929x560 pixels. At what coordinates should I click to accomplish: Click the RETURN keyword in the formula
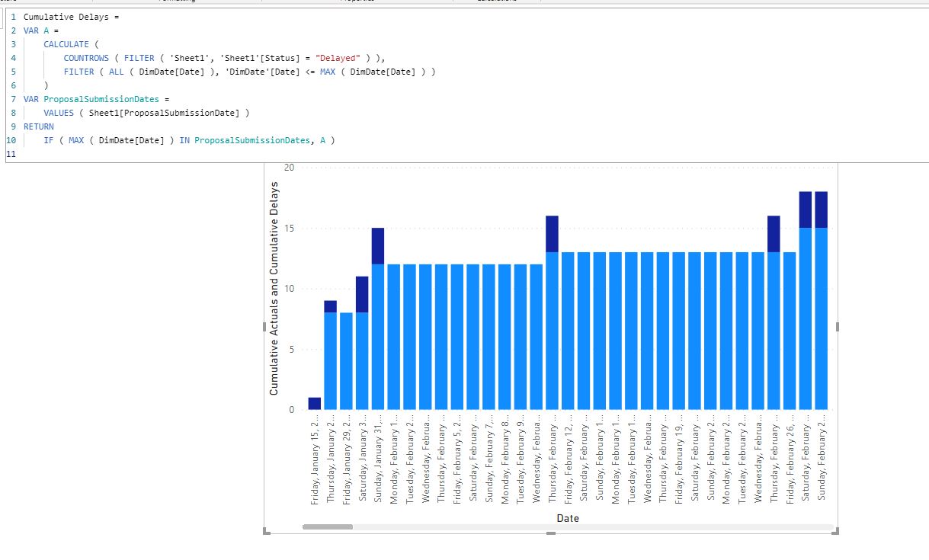[39, 126]
